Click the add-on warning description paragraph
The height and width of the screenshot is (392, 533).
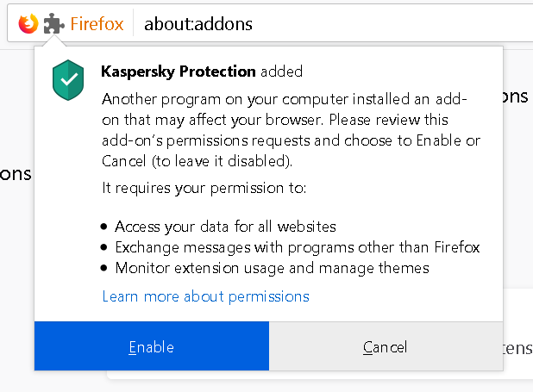click(291, 129)
